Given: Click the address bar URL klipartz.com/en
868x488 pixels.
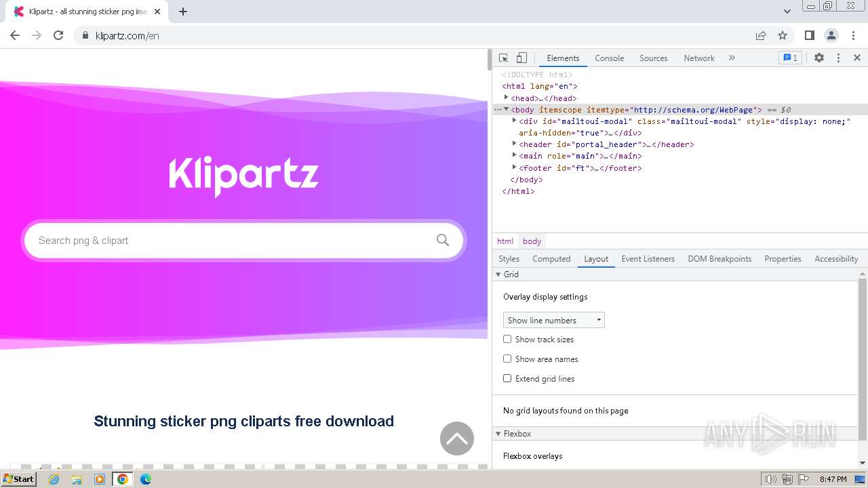Looking at the screenshot, I should point(127,35).
